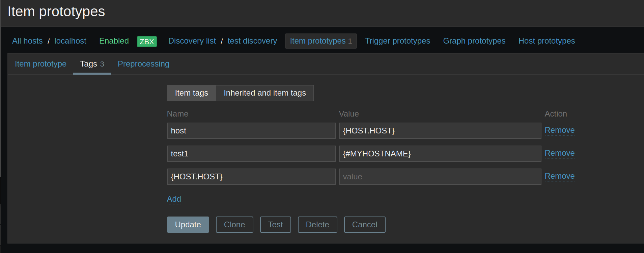
Task: Click the green ZBX availability badge
Action: click(147, 41)
